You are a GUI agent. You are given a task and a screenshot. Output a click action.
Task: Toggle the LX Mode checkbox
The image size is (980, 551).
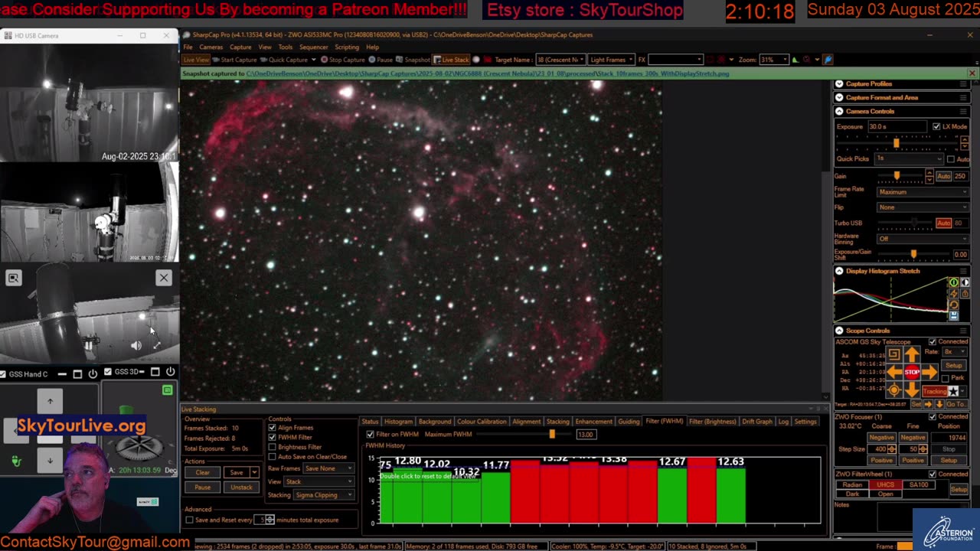(936, 127)
